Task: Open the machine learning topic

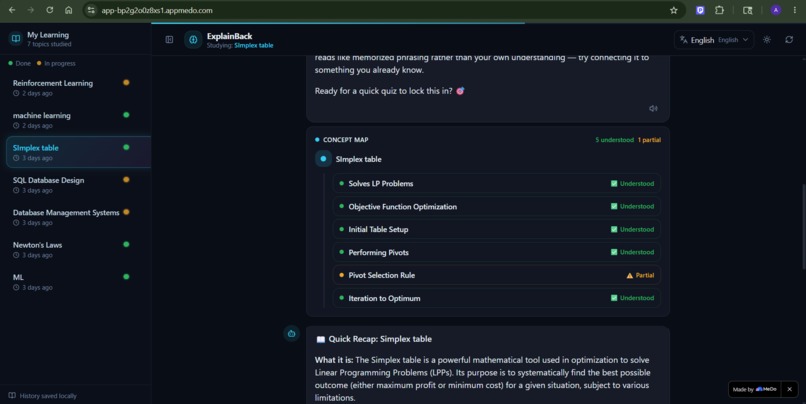Action: pos(78,120)
